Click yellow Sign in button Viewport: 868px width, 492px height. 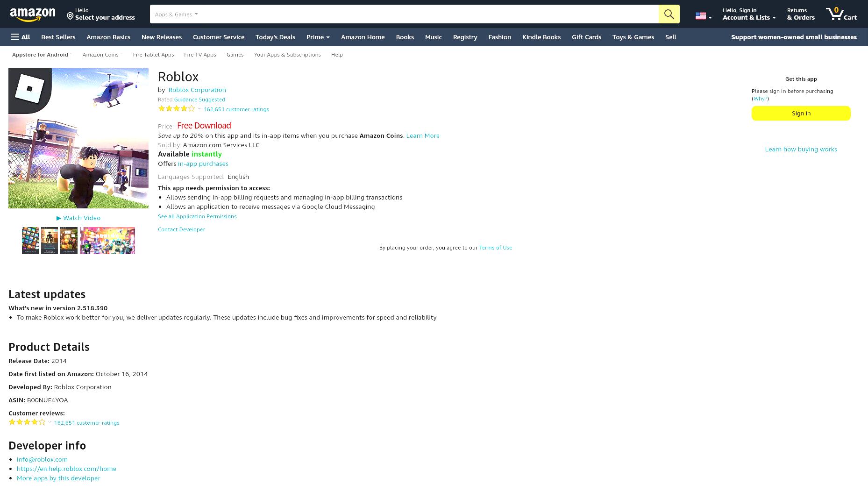pos(801,113)
